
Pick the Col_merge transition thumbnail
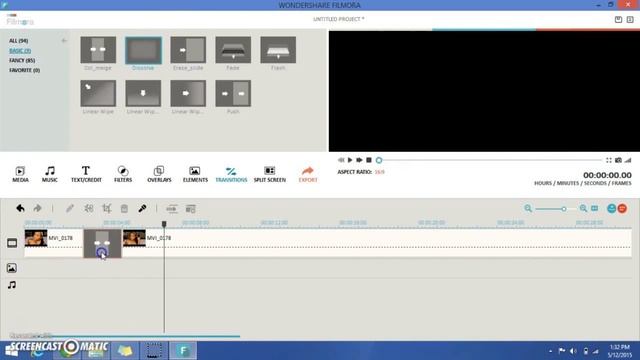coord(98,50)
